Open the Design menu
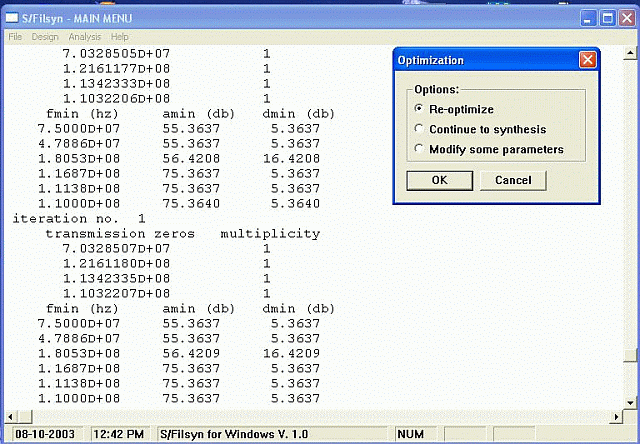Image resolution: width=640 pixels, height=444 pixels. click(x=45, y=37)
